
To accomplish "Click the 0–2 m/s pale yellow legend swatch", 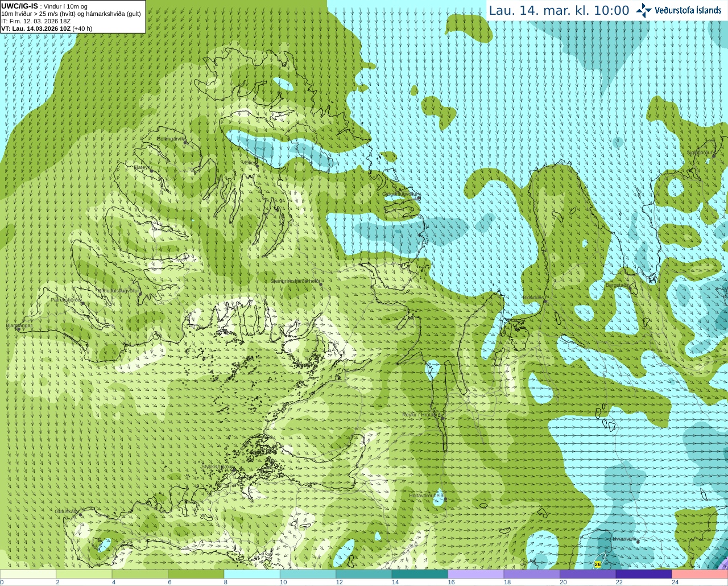I will tap(28, 574).
